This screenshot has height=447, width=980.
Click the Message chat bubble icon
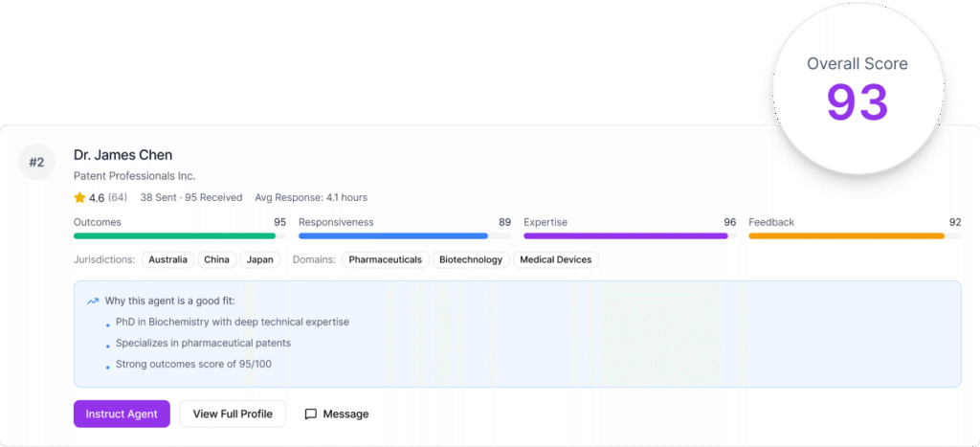pos(310,414)
